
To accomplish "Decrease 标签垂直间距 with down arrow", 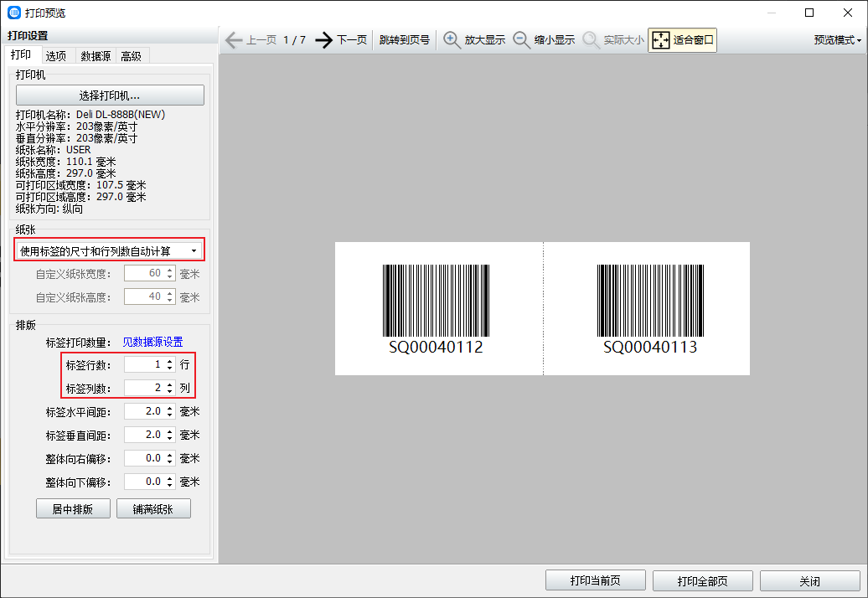I will [170, 438].
